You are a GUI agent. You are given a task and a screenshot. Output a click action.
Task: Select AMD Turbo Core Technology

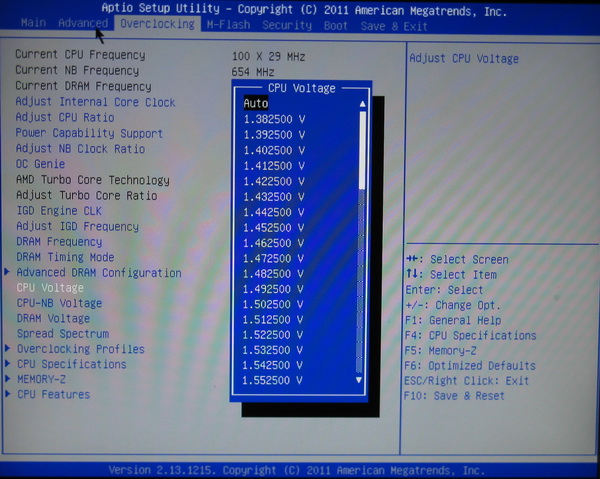point(93,180)
